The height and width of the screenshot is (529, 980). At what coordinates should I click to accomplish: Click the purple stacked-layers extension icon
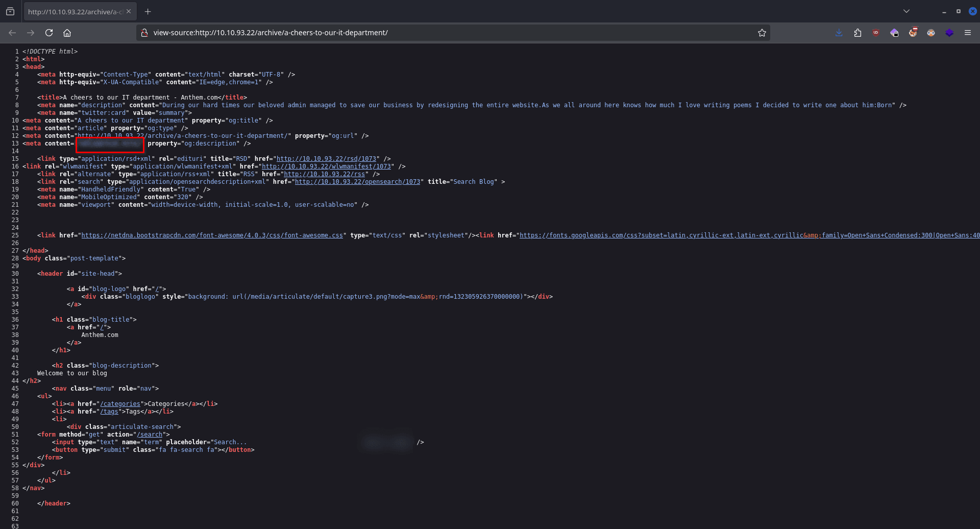tap(949, 33)
